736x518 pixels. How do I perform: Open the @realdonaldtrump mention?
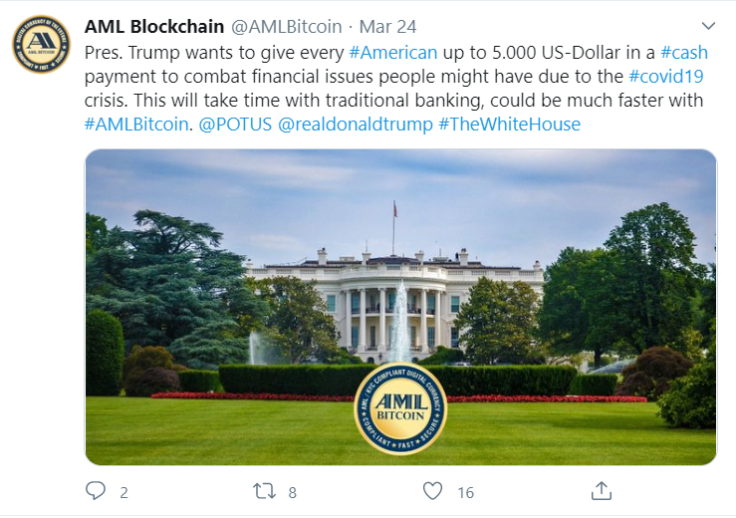(x=355, y=124)
